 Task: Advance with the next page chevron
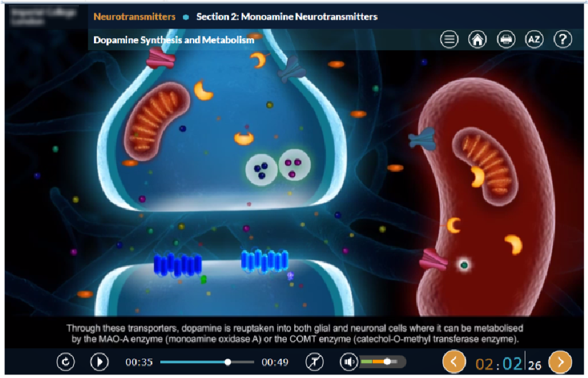click(559, 362)
